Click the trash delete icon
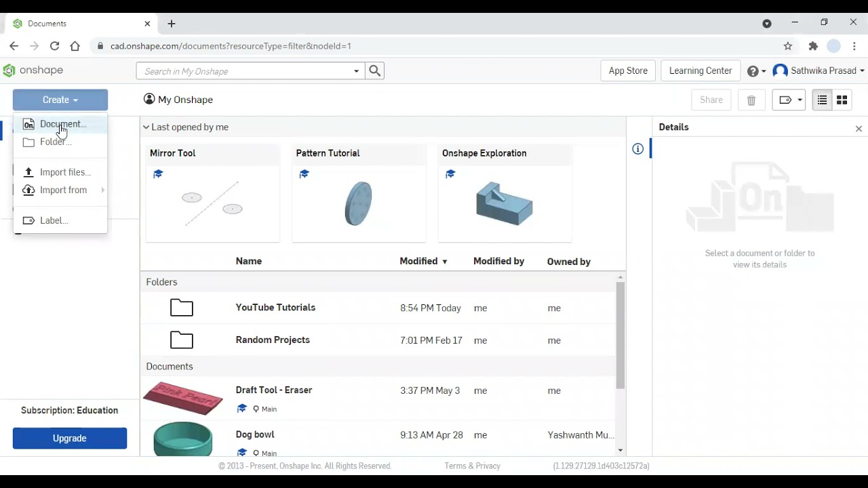The height and width of the screenshot is (488, 868). pos(751,100)
